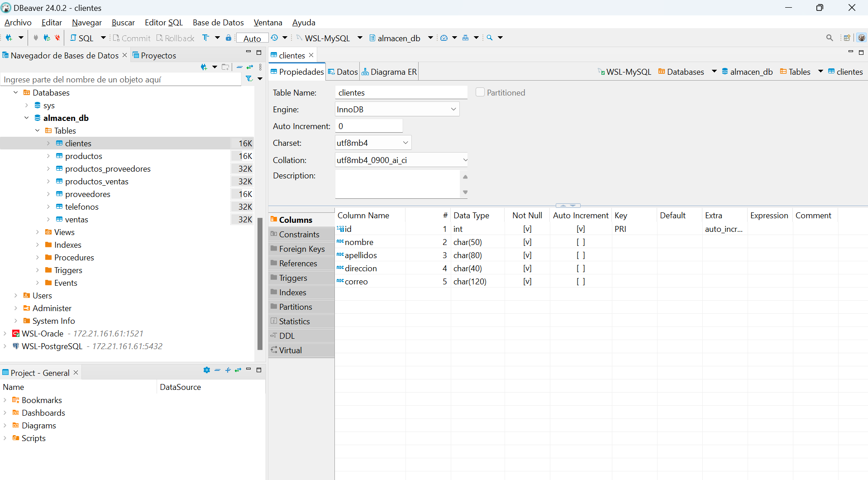
Task: Click the Open Perspective icon
Action: point(847,38)
